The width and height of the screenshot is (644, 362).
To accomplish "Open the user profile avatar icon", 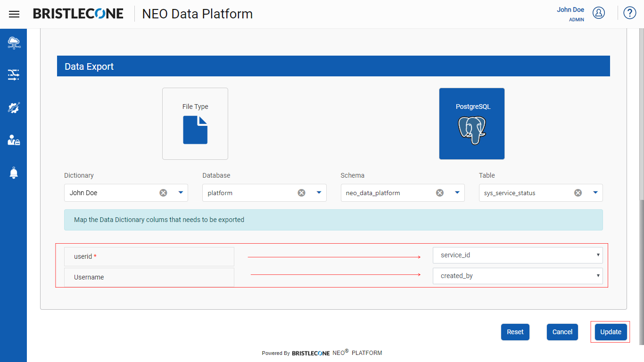I will (599, 13).
